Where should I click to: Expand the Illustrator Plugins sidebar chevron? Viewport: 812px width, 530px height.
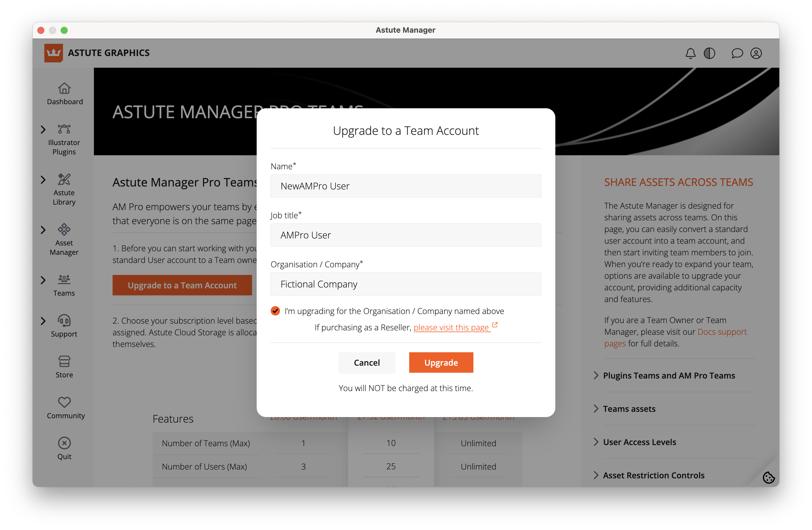(x=43, y=129)
